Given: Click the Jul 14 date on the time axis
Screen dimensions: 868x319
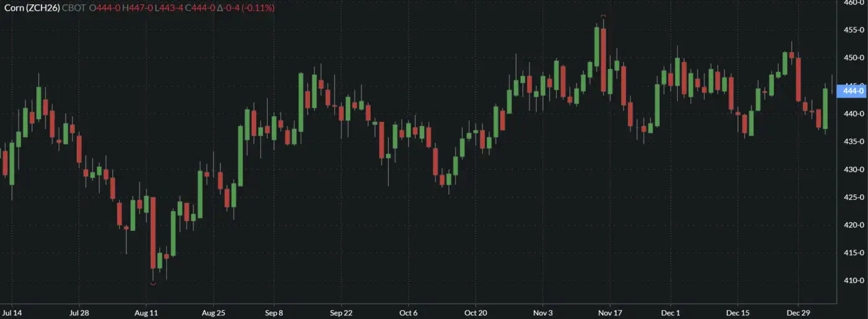Looking at the screenshot, I should 12,313.
